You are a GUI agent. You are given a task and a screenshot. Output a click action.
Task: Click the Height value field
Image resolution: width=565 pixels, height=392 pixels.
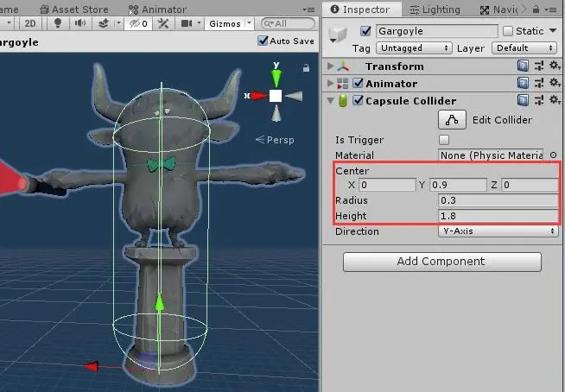point(498,216)
